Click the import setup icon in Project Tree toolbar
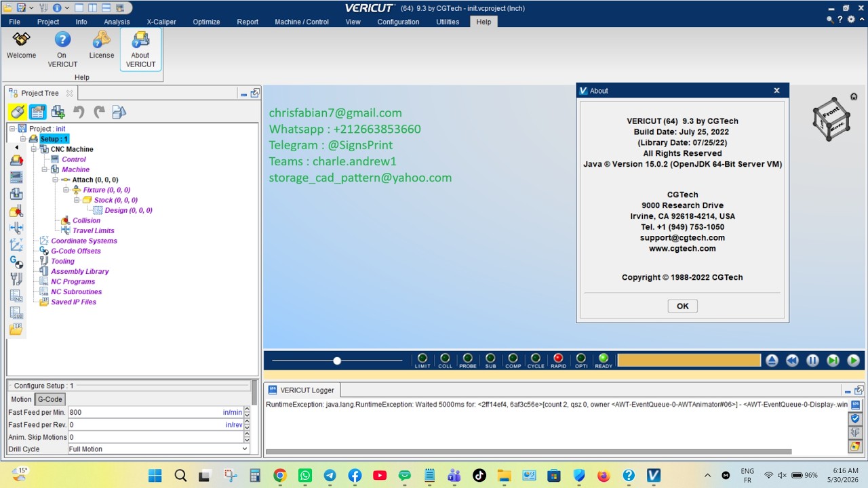The width and height of the screenshot is (868, 488). click(119, 112)
